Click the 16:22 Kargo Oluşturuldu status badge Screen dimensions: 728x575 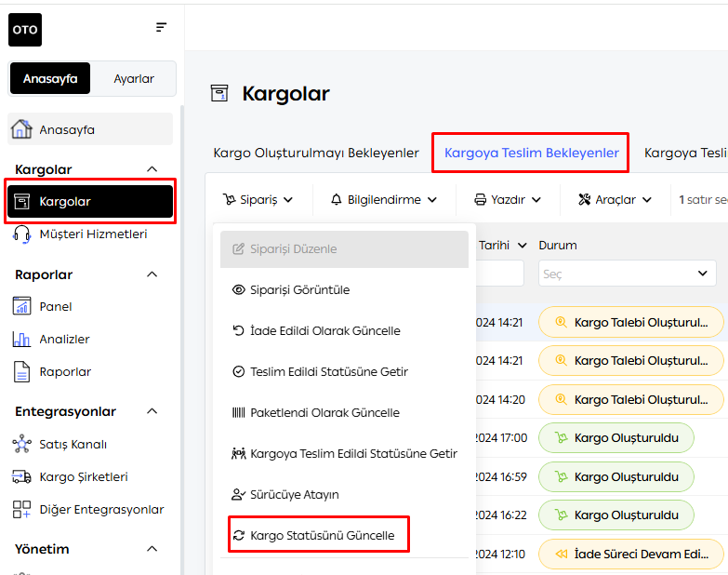tap(616, 515)
